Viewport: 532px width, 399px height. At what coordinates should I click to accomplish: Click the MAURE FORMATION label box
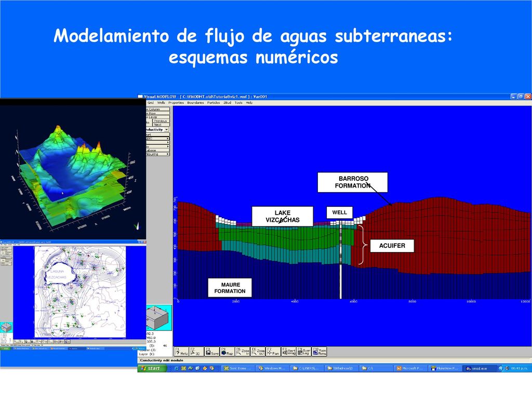[230, 288]
